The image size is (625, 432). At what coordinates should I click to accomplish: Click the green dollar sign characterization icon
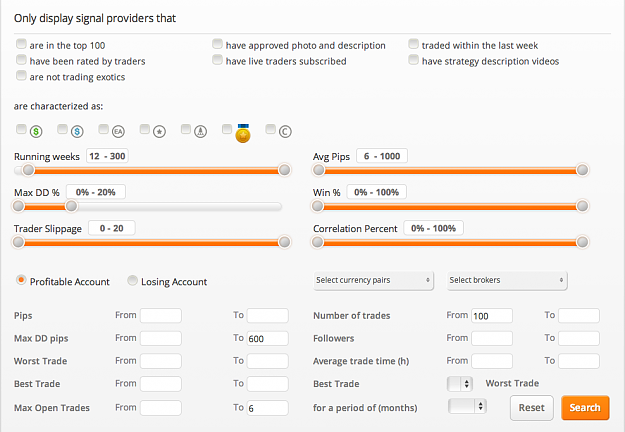coord(36,131)
